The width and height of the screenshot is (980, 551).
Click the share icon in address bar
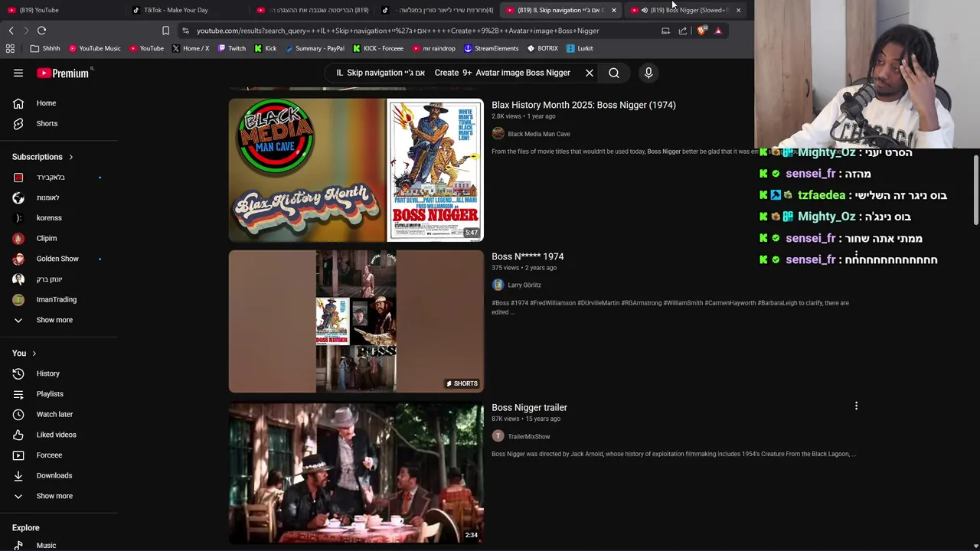(x=683, y=31)
